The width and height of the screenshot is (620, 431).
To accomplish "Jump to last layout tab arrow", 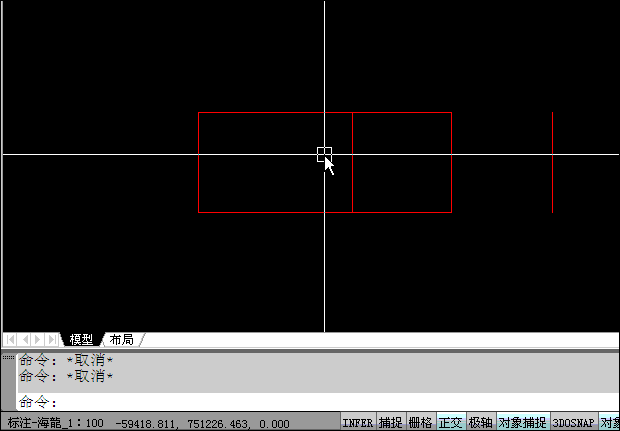I will click(52, 340).
